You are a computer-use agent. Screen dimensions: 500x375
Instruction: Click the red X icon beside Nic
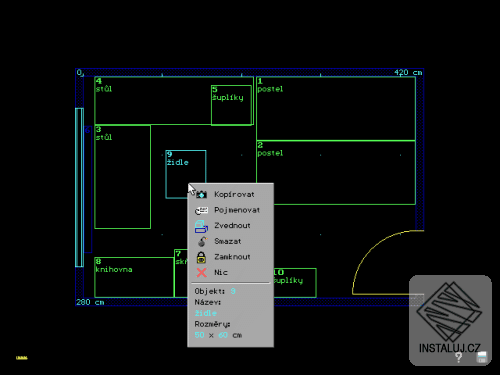click(201, 273)
